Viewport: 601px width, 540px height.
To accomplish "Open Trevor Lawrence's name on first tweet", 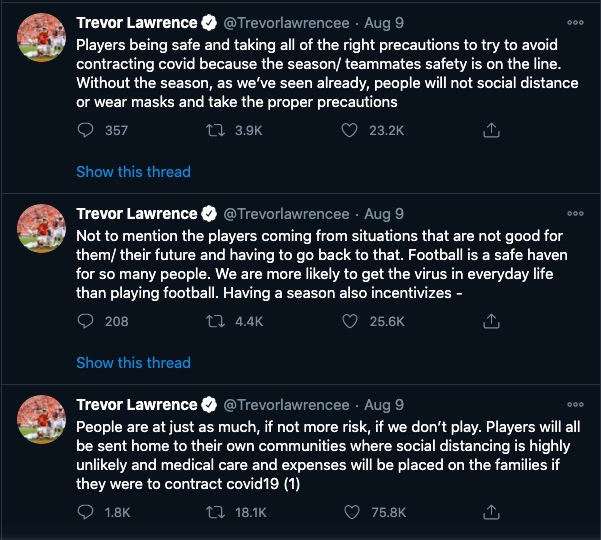I will click(137, 23).
